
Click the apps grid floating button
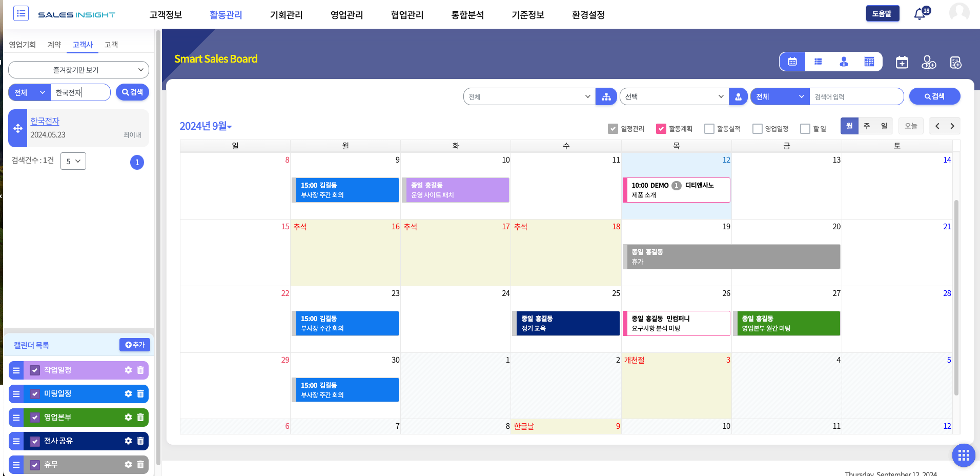pos(963,455)
